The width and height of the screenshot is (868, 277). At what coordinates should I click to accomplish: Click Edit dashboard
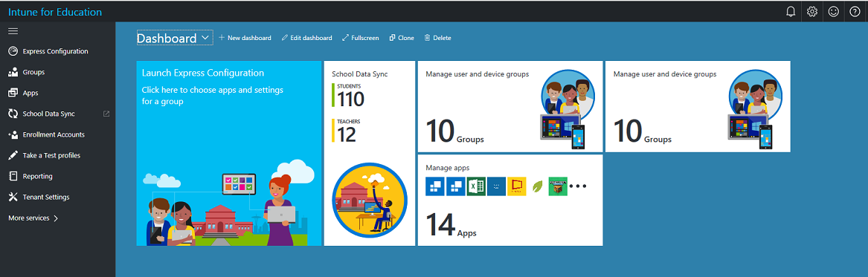click(x=306, y=38)
